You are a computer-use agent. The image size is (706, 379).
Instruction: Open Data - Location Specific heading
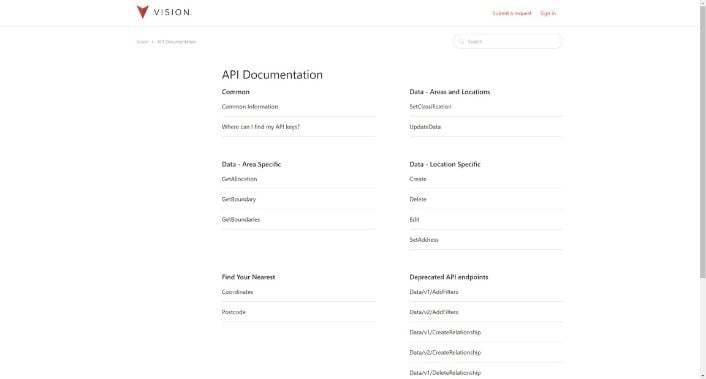pos(445,164)
